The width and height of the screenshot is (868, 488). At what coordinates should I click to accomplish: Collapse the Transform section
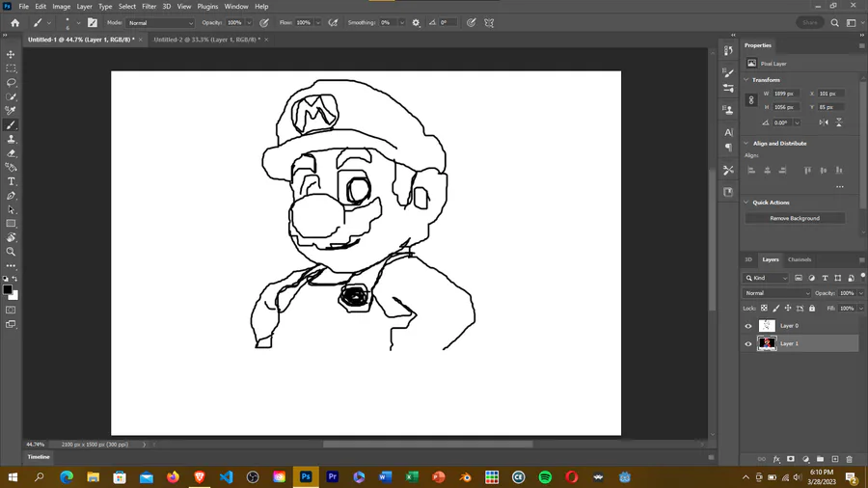coord(746,80)
